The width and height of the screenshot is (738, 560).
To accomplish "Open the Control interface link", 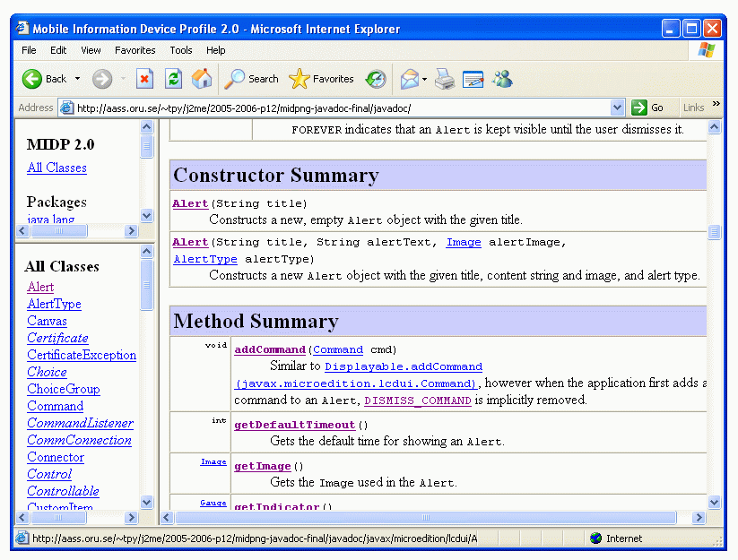I will 49,474.
